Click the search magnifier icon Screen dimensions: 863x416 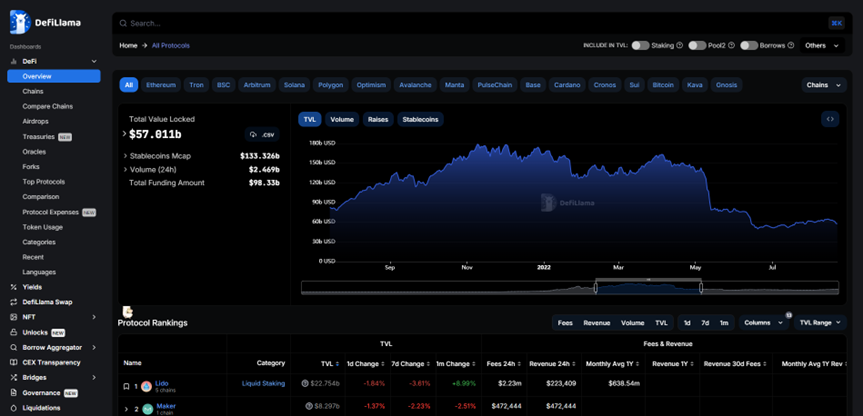click(124, 23)
